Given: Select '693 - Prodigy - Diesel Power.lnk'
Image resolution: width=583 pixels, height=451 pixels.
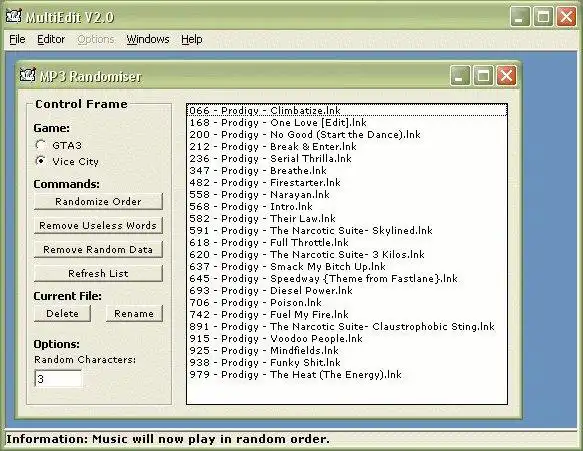Looking at the screenshot, I should [347, 290].
